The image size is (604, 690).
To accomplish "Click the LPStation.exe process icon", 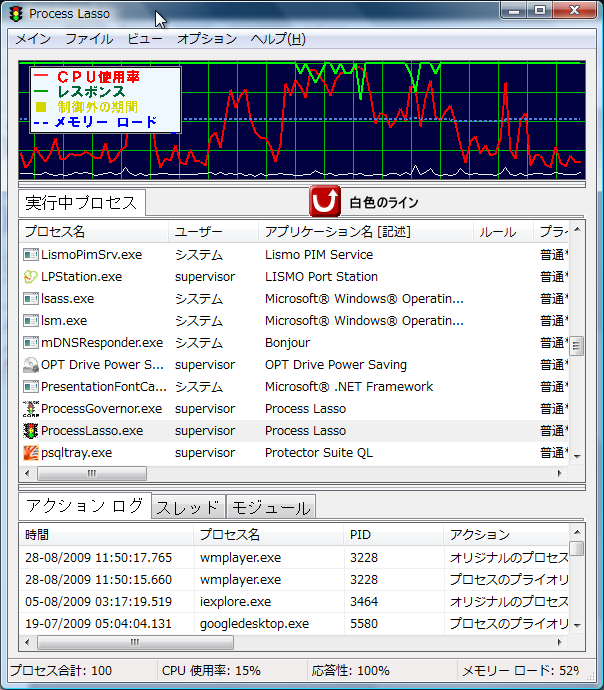I will (31, 277).
